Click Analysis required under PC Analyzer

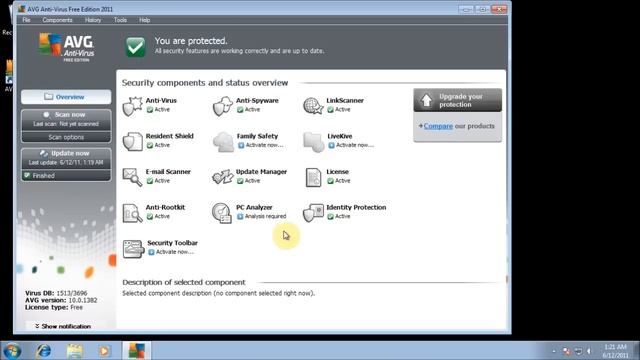pyautogui.click(x=265, y=216)
